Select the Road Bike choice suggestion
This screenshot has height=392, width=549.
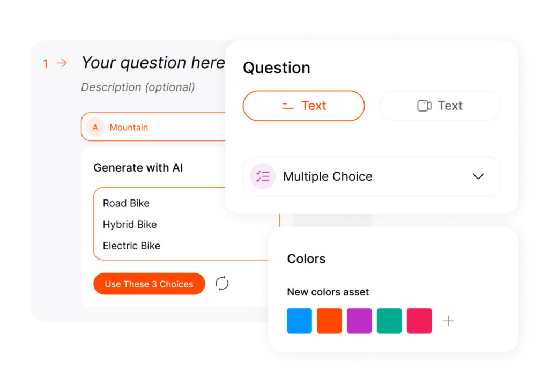(126, 203)
